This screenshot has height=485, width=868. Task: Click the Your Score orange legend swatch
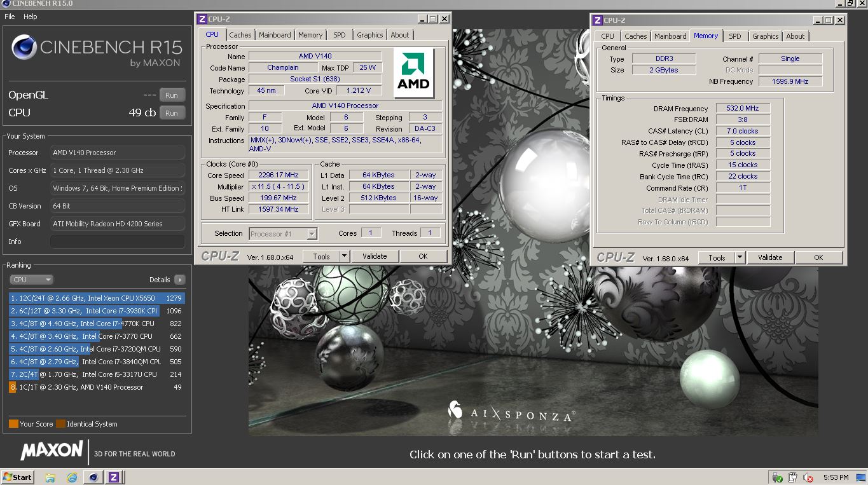coord(13,424)
